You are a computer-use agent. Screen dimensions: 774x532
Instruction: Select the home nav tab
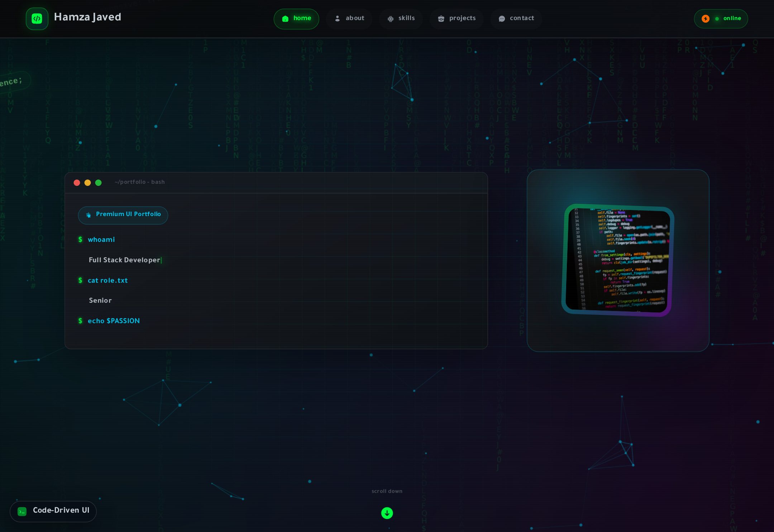[x=296, y=19]
